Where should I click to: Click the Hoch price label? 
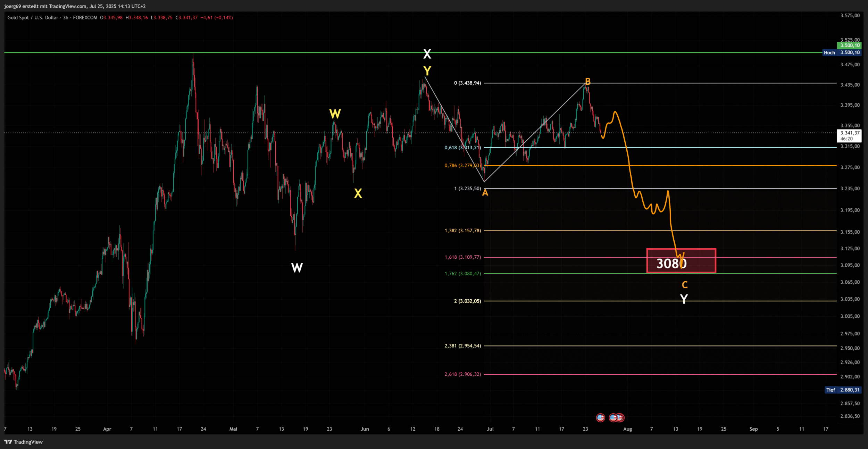pyautogui.click(x=829, y=52)
